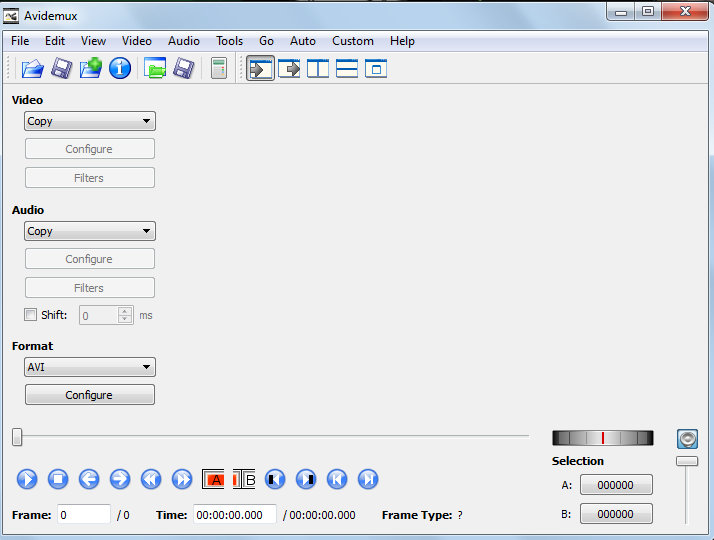Screen dimensions: 714x540
Task: Go to previous frame with left arrow
Action: coord(89,479)
